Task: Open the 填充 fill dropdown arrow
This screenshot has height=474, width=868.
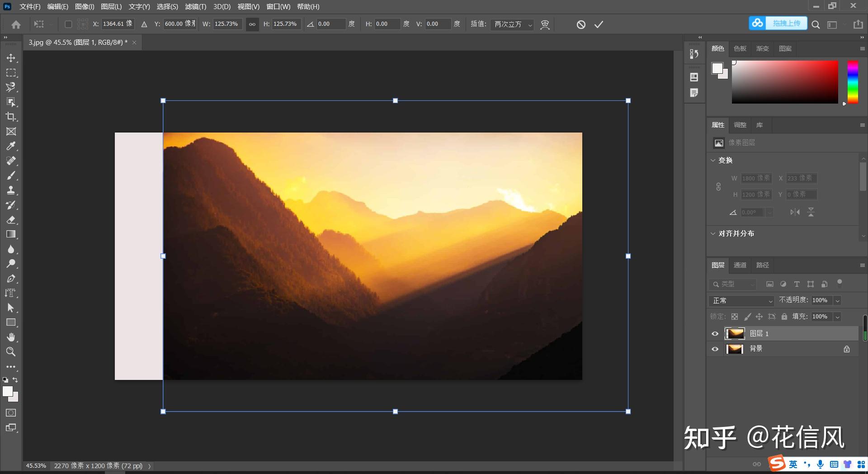Action: (x=837, y=317)
